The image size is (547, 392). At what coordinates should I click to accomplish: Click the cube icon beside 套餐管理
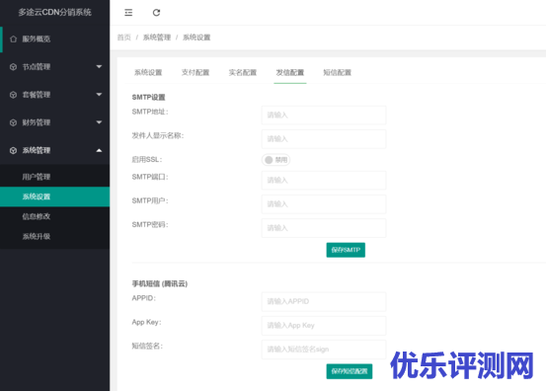[x=13, y=95]
